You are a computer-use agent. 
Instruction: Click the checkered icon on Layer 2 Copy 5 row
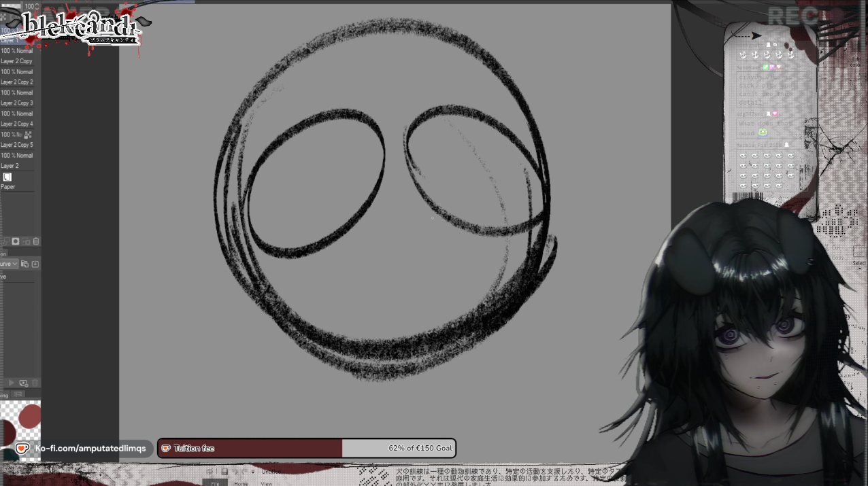click(28, 135)
